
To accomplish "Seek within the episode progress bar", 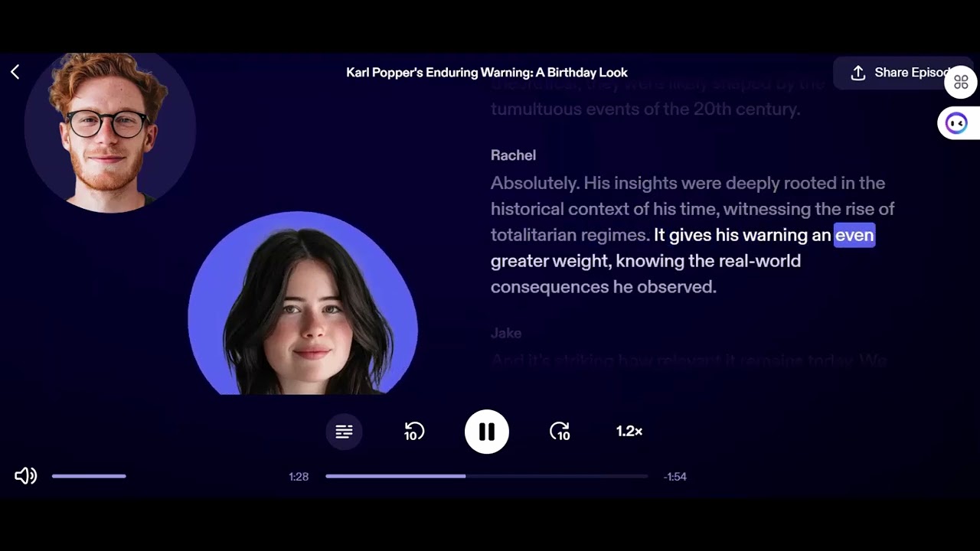I will tap(487, 476).
